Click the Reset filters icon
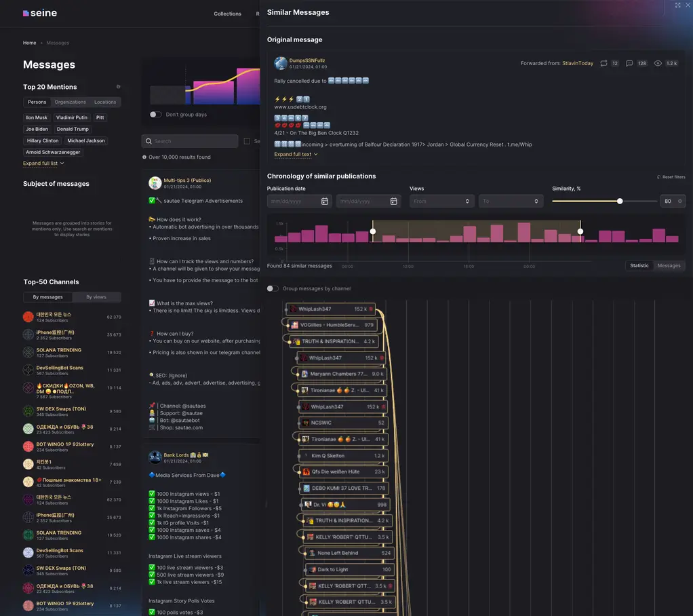 (x=659, y=177)
